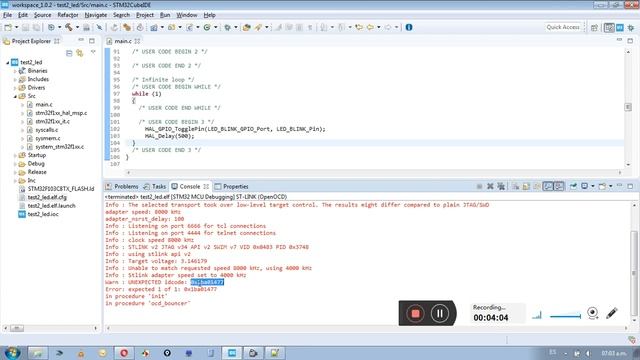Open the Run menu
This screenshot has width=640, height=360.
[x=165, y=15]
